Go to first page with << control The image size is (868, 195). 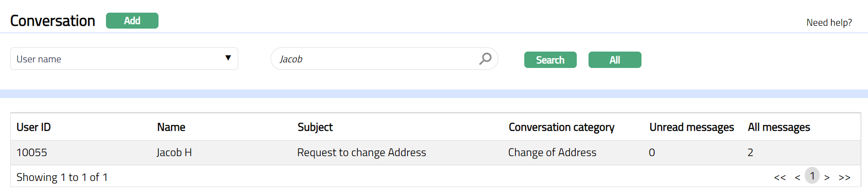[780, 177]
